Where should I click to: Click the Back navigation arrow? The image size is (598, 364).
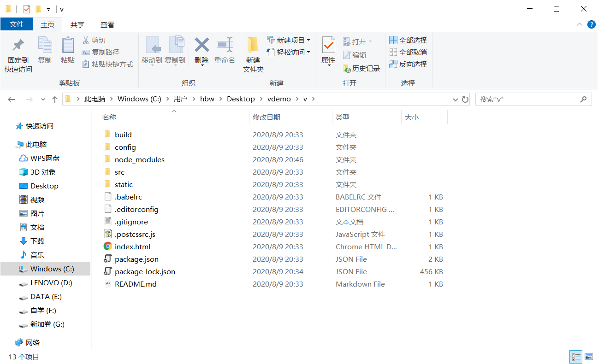pyautogui.click(x=12, y=99)
